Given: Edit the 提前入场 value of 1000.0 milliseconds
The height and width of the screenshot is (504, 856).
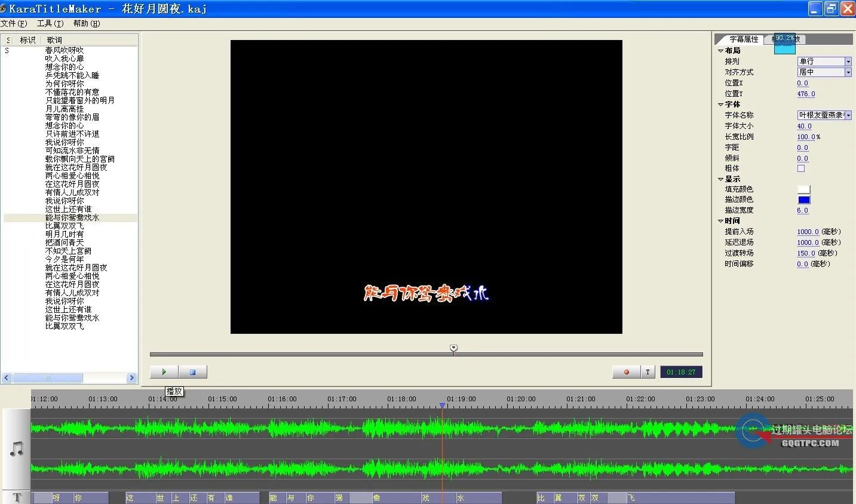Looking at the screenshot, I should click(808, 232).
